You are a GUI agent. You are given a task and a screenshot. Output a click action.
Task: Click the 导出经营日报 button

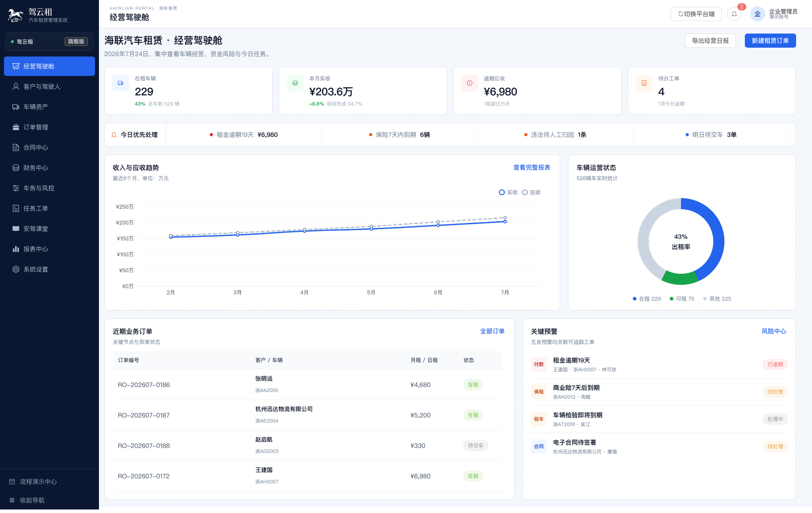coord(710,41)
